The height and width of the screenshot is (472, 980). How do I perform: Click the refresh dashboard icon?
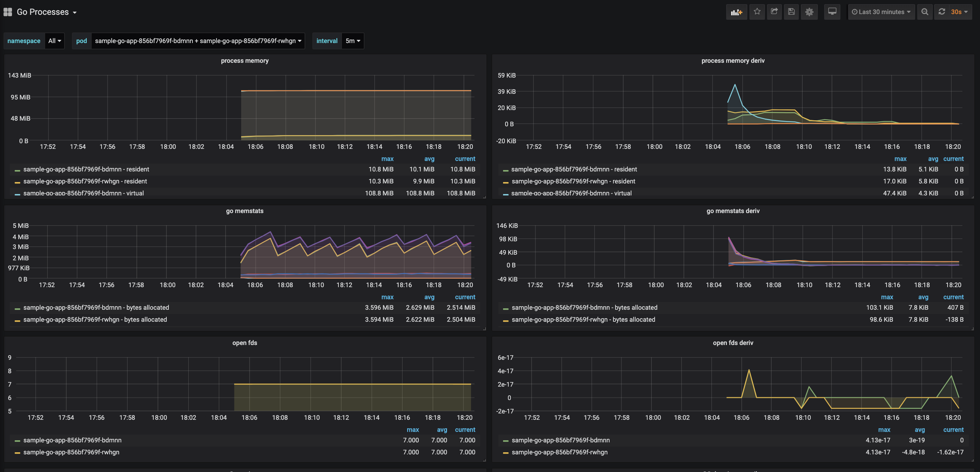[x=942, y=12]
